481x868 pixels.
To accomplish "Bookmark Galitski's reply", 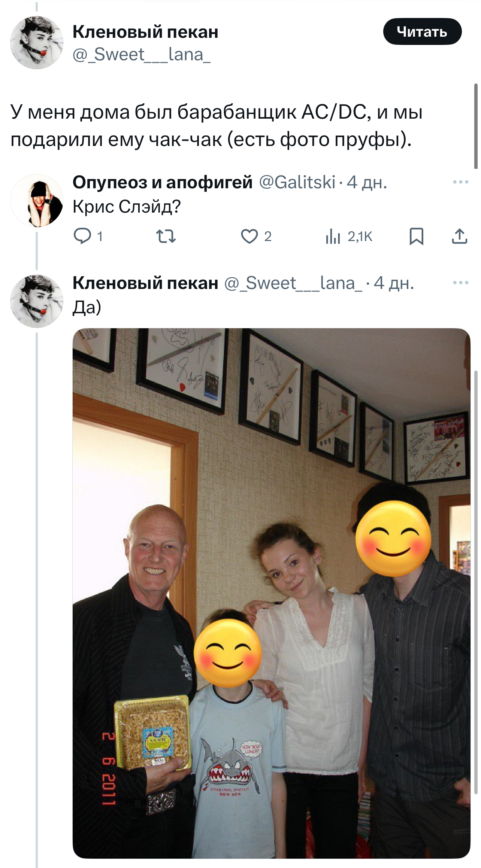I will tap(417, 236).
